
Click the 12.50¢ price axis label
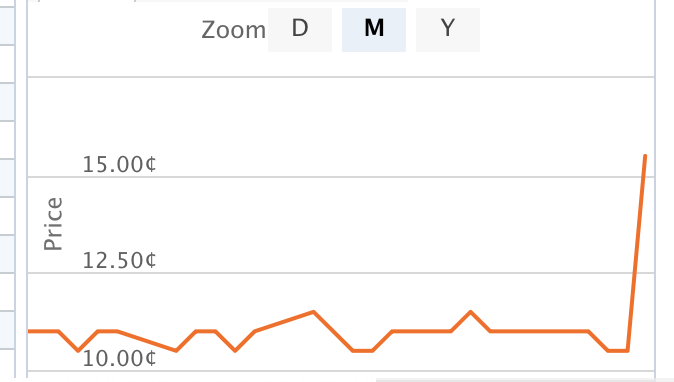click(x=119, y=260)
